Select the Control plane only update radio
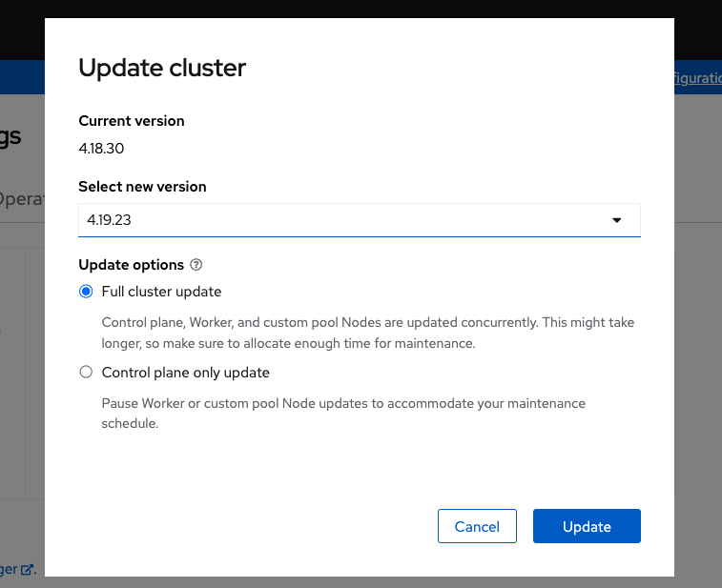The height and width of the screenshot is (588, 722). (86, 373)
